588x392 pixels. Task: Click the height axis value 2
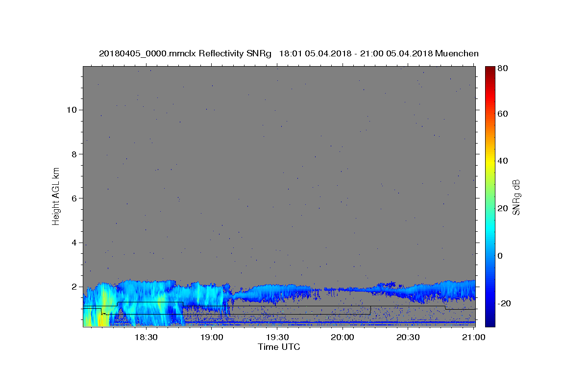tap(74, 287)
